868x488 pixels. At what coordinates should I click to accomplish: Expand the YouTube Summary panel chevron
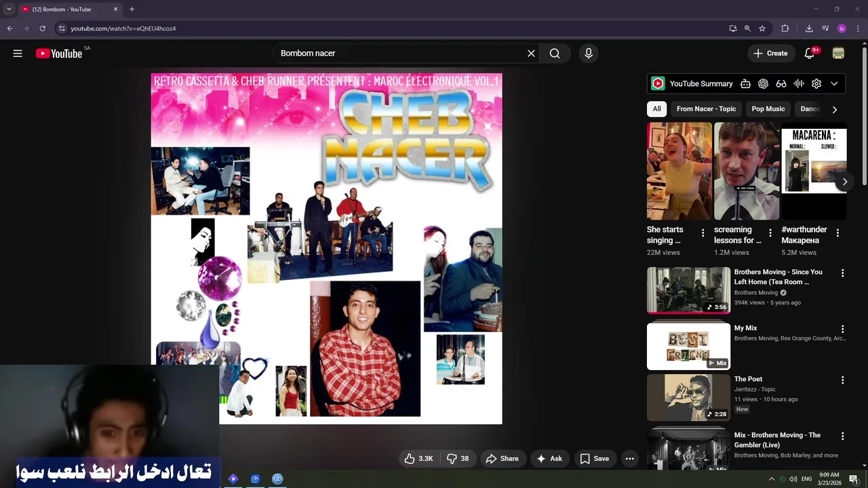click(834, 83)
